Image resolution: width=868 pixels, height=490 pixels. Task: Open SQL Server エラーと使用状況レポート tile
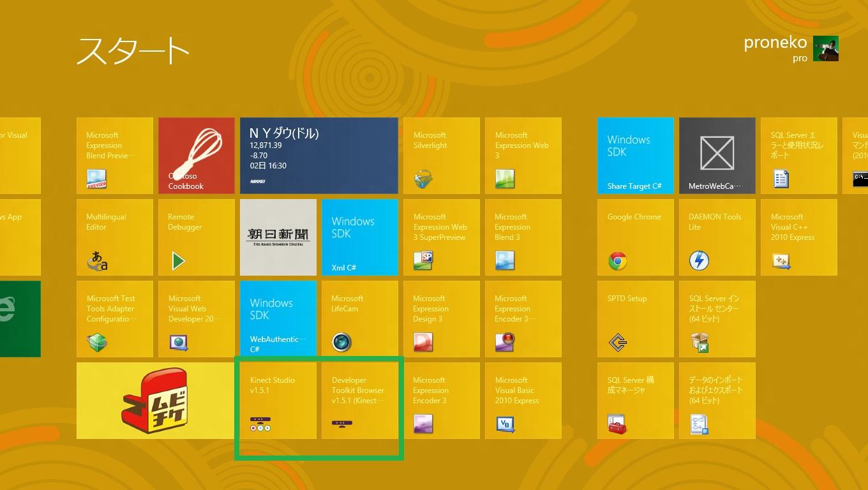(x=799, y=156)
